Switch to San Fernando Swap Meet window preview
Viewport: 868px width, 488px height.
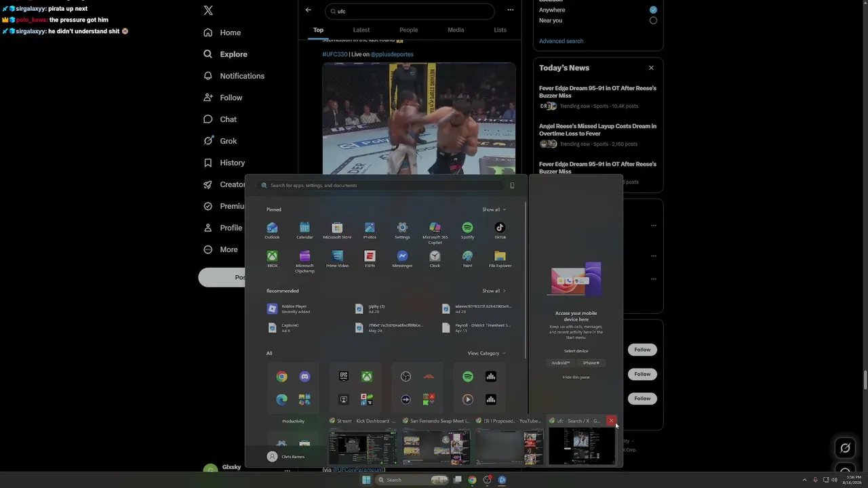pos(436,442)
